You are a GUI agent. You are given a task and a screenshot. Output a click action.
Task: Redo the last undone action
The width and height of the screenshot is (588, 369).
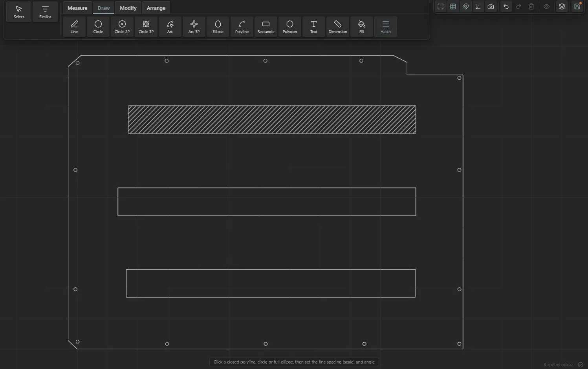519,7
